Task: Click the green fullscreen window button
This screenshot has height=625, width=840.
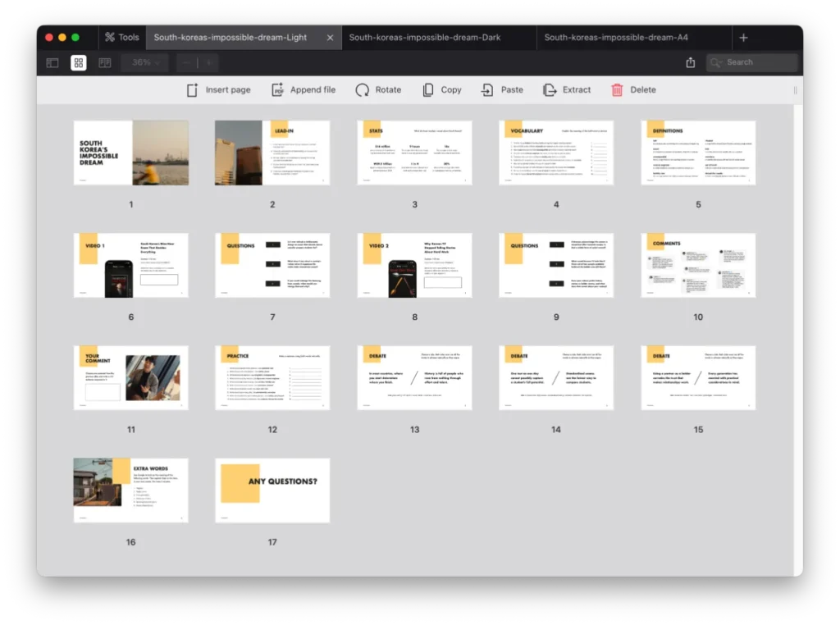Action: pos(75,38)
